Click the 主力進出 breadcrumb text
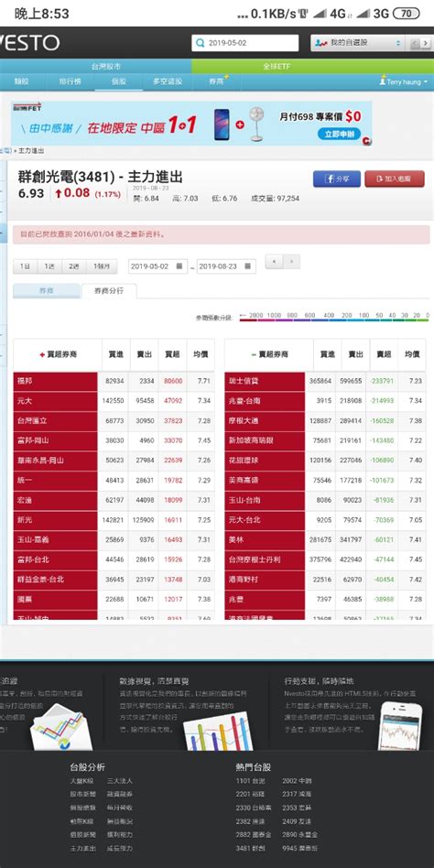The image size is (434, 868). (x=31, y=150)
